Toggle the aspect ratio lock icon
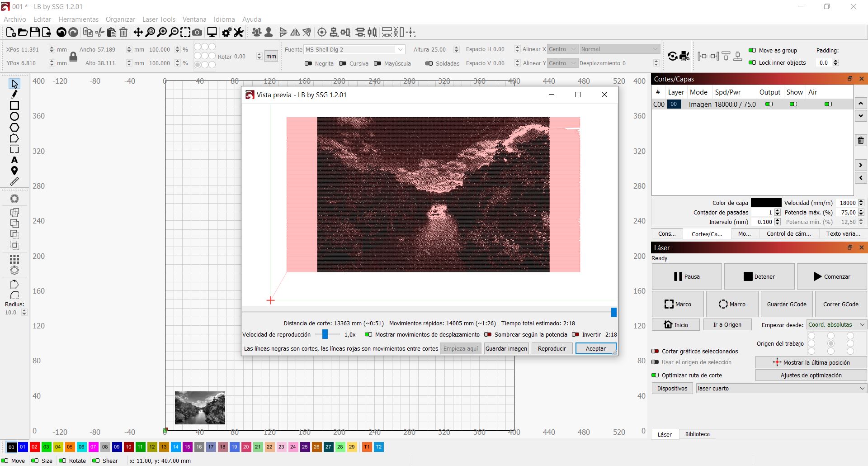This screenshot has width=868, height=466. pyautogui.click(x=73, y=57)
